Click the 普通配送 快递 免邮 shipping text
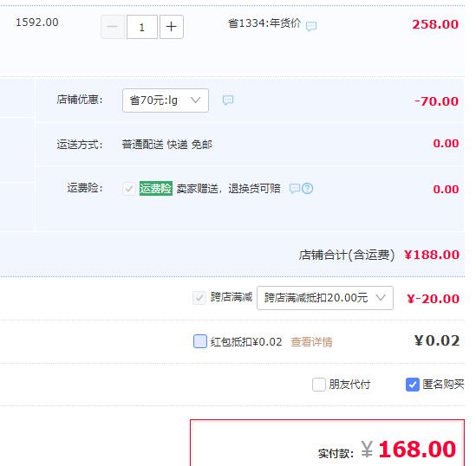The height and width of the screenshot is (466, 476). coord(167,145)
